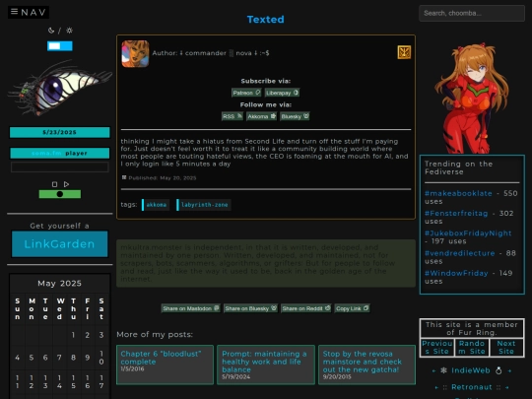The image size is (532, 399).
Task: Stop the soma.fm player
Action: click(54, 184)
